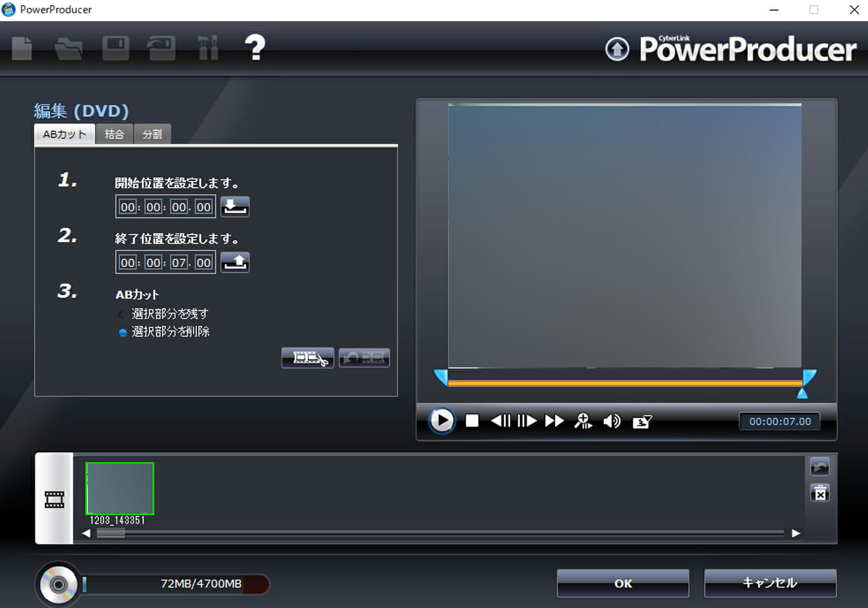Viewport: 868px width, 608px height.
Task: Click the small playhead triangle below the timeline
Action: tap(802, 393)
